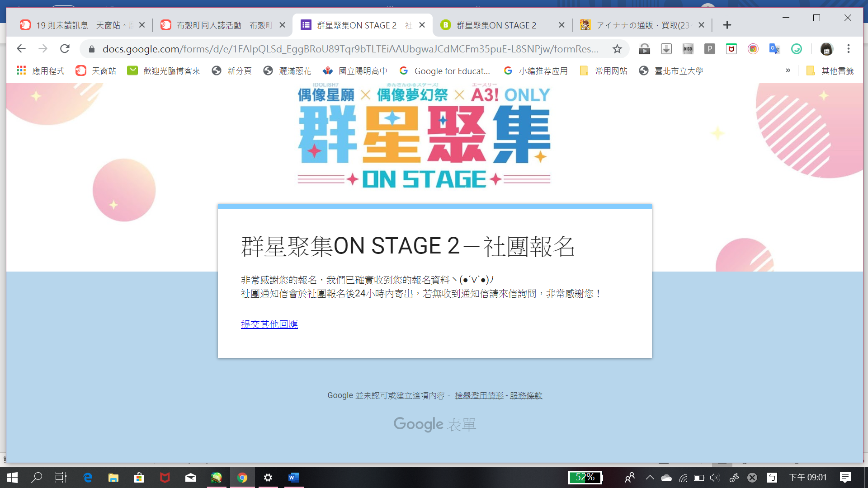
Task: Click the 52% battery indicator
Action: pyautogui.click(x=585, y=478)
